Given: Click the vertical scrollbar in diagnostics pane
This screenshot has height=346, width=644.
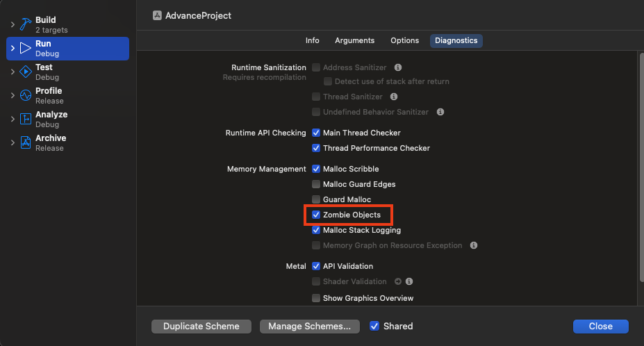Looking at the screenshot, I should [x=641, y=167].
